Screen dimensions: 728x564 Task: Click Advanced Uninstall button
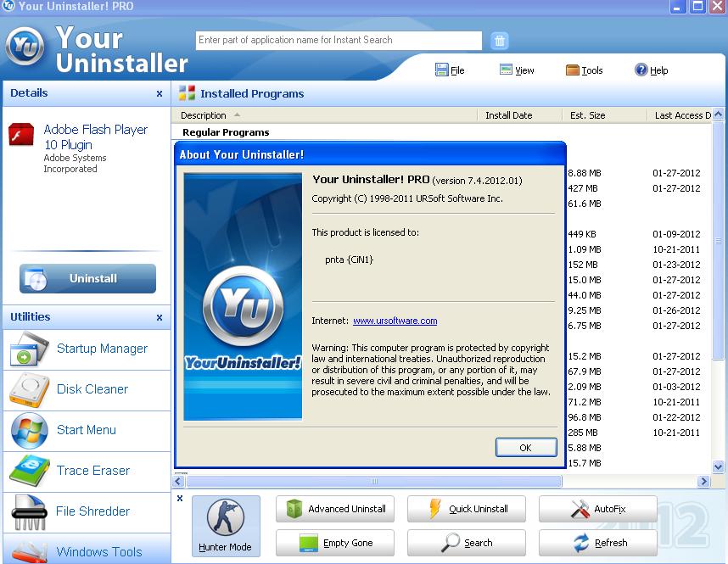[335, 509]
